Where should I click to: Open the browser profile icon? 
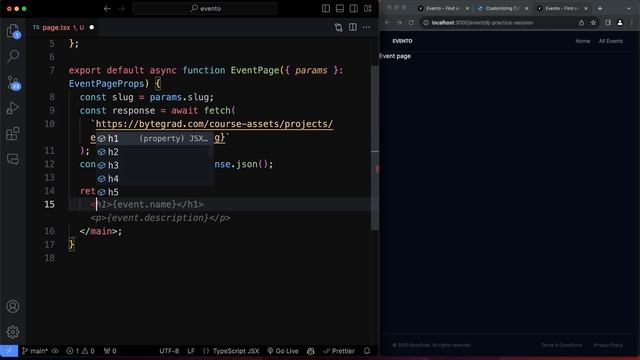click(x=620, y=23)
